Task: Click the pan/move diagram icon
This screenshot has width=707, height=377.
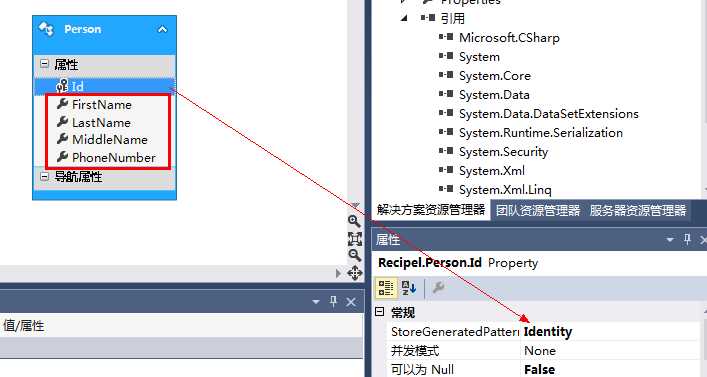Action: 355,273
